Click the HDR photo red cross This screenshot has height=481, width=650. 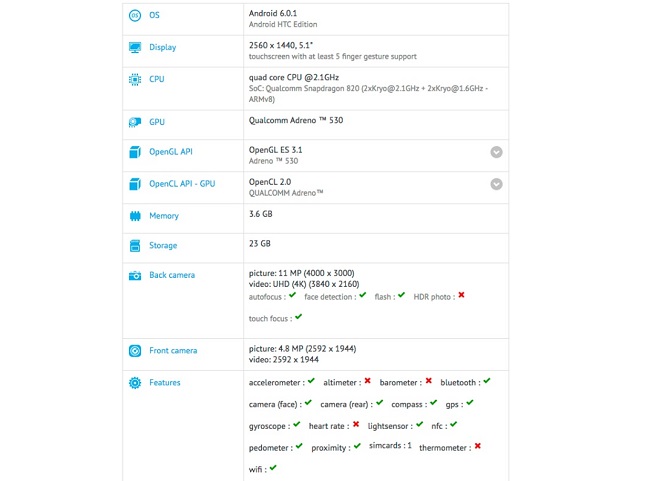(x=461, y=296)
